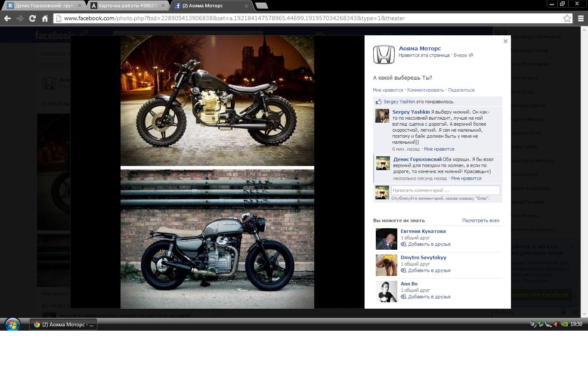Open the speaker tray icon with red sound waves
Screen dimensions: 588x378
click(x=556, y=324)
